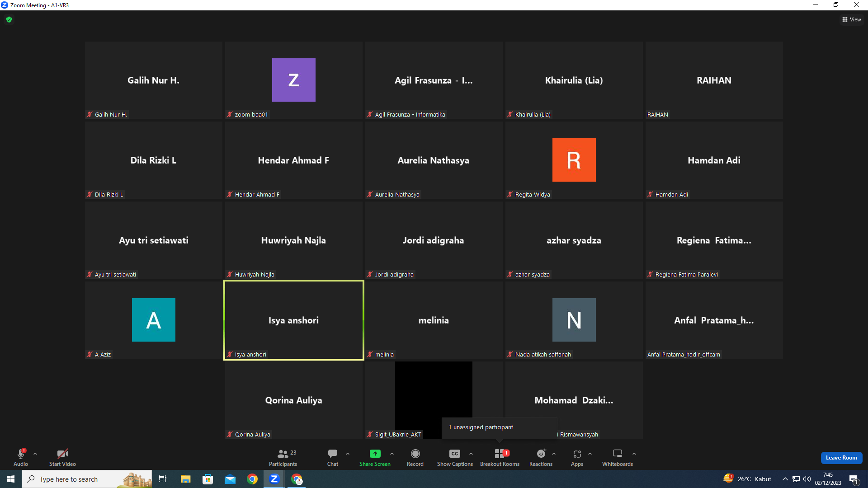Open the Chat panel

(333, 457)
